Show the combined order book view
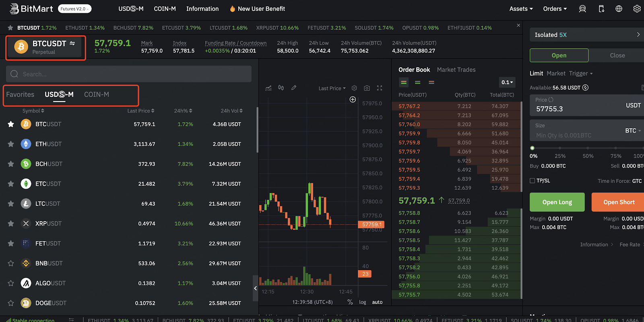The width and height of the screenshot is (644, 322). pos(404,82)
